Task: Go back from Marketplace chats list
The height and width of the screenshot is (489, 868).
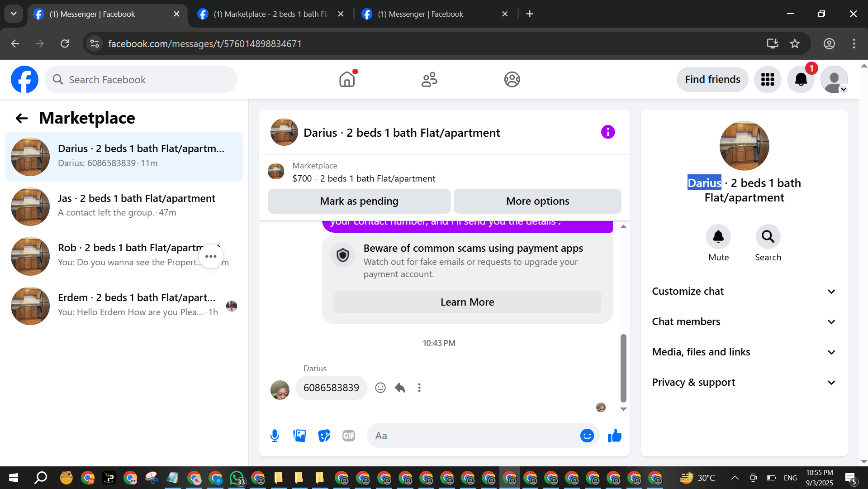Action: pyautogui.click(x=22, y=118)
